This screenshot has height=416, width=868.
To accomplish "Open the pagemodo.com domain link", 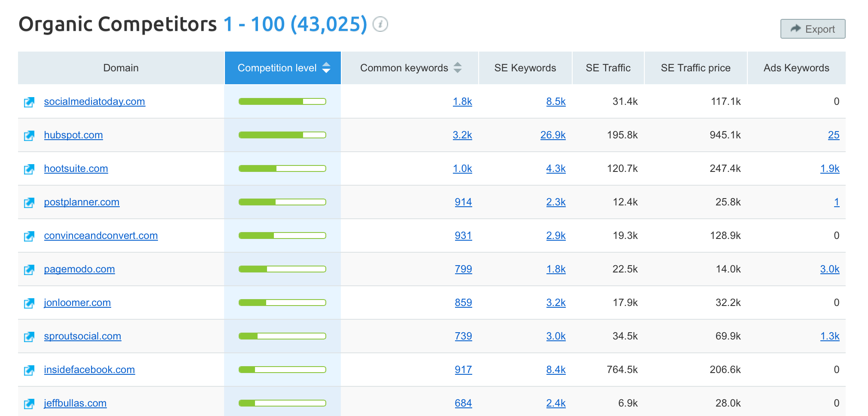I will tap(79, 269).
